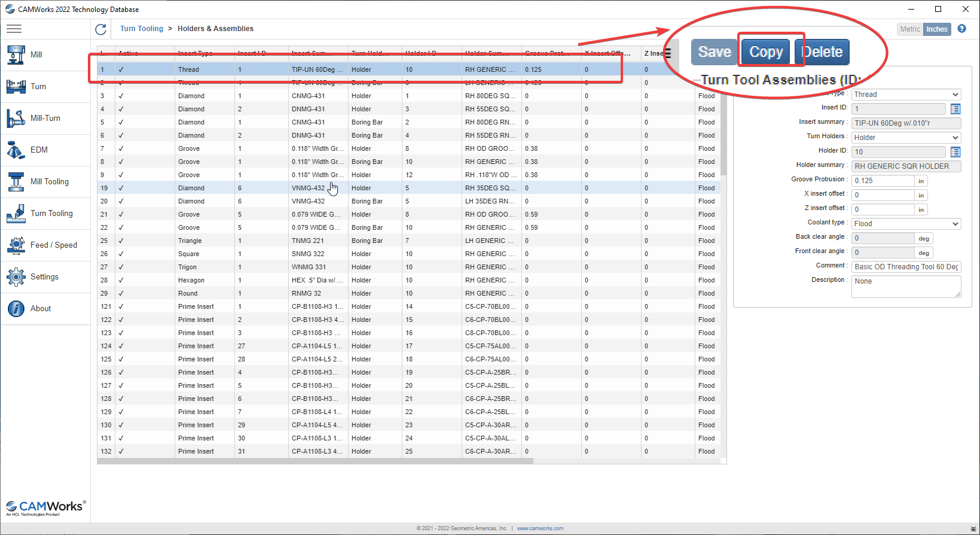Open the Mill section icon
The image size is (980, 535).
16,54
